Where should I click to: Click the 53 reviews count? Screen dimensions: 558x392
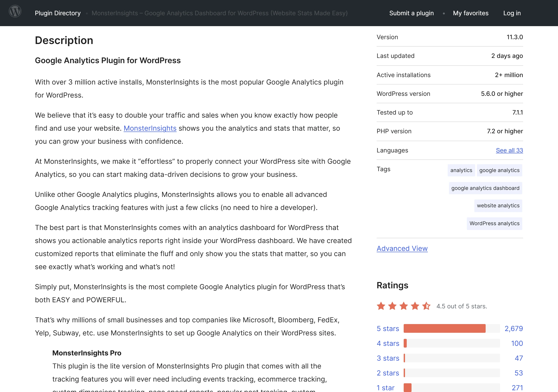click(519, 373)
